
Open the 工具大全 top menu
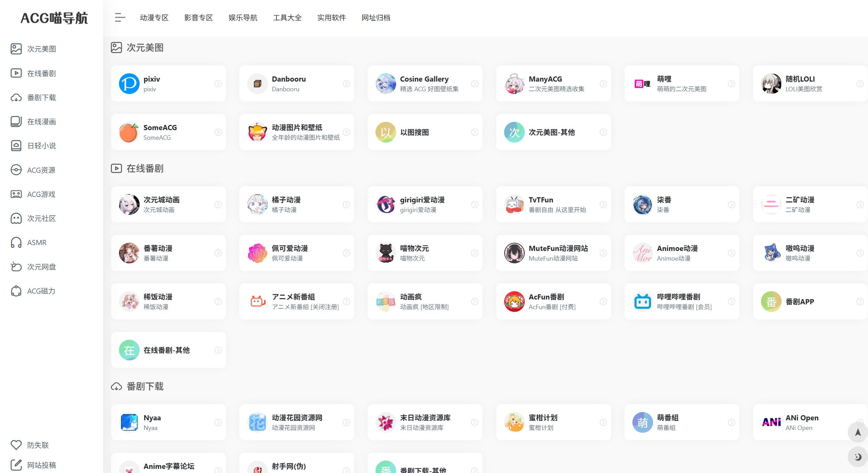pos(287,18)
